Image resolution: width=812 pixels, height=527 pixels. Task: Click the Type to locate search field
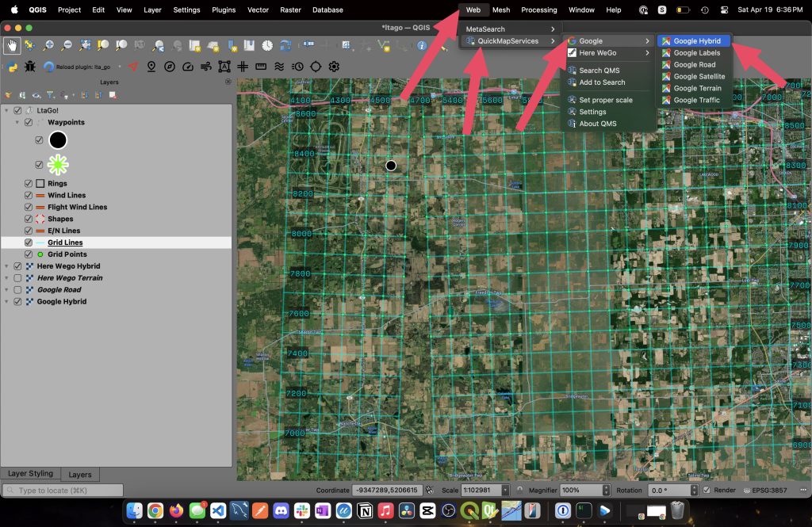tap(63, 490)
